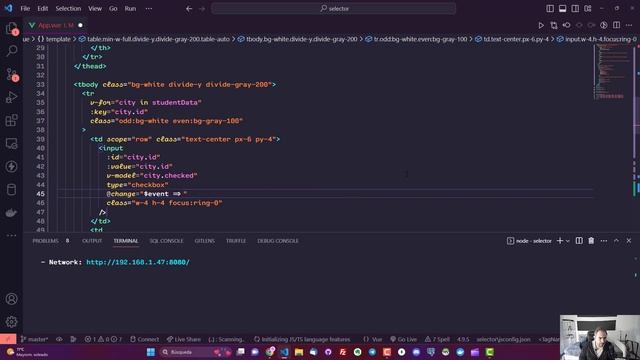Viewport: 640px width, 360px height.
Task: Customize layout icon in title bar
Action: click(588, 9)
